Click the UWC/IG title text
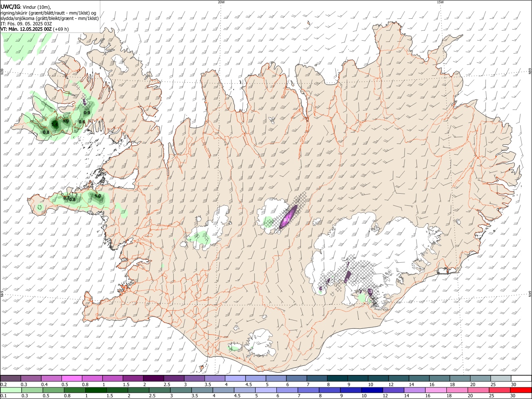Image resolution: width=532 pixels, height=399 pixels. tap(10, 7)
